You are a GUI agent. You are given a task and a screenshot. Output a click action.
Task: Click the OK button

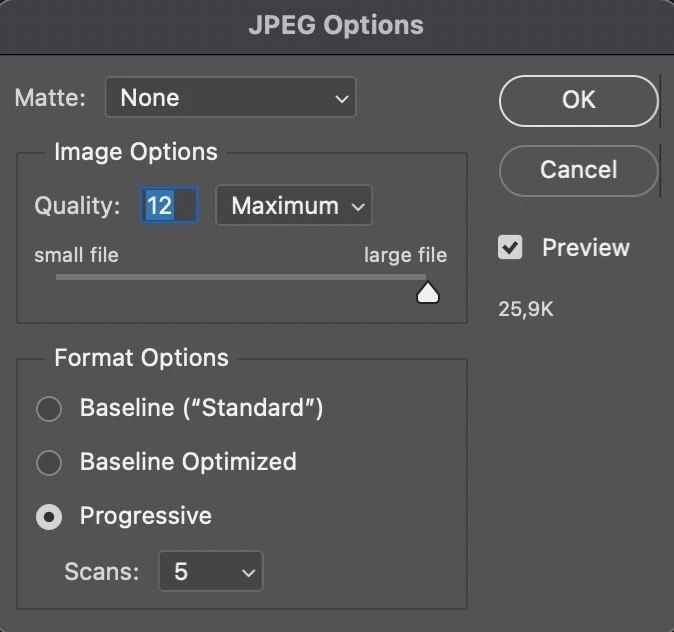point(579,101)
